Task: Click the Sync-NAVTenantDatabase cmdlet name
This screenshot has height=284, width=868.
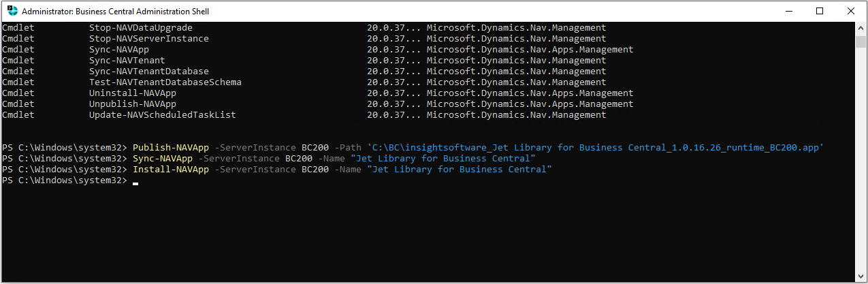Action: [149, 72]
